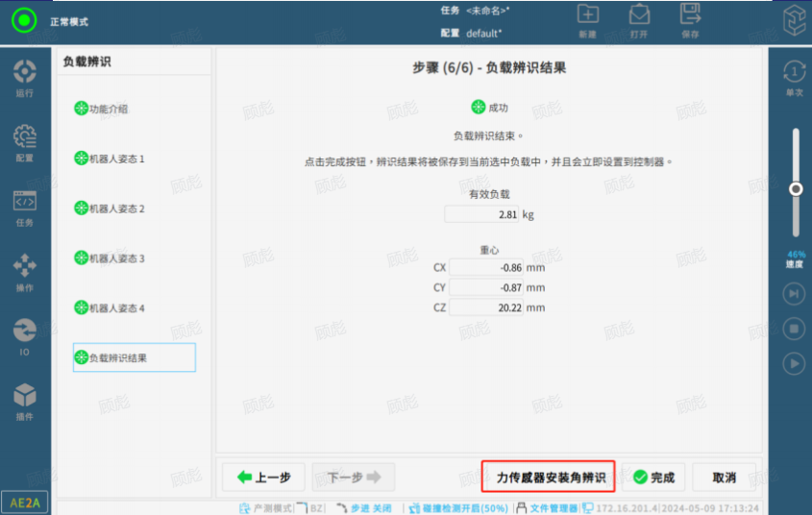Open the 操作 (Operate) sidebar panel
This screenshot has width=812, height=515.
click(25, 272)
